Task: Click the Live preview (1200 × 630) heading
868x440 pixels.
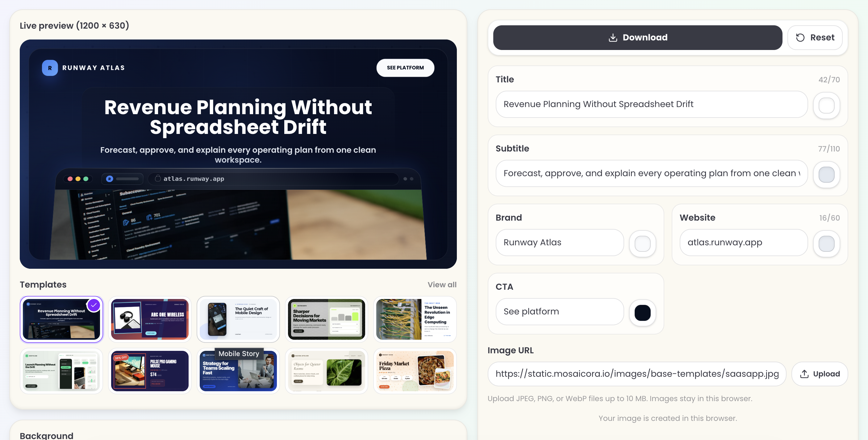Action: [74, 26]
